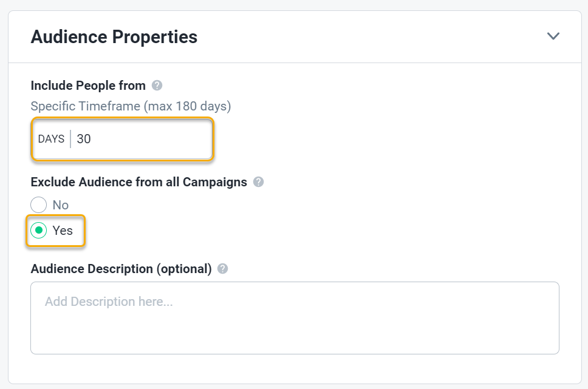Click the DAYS prefix in timeframe field
The height and width of the screenshot is (389, 588).
pos(51,139)
